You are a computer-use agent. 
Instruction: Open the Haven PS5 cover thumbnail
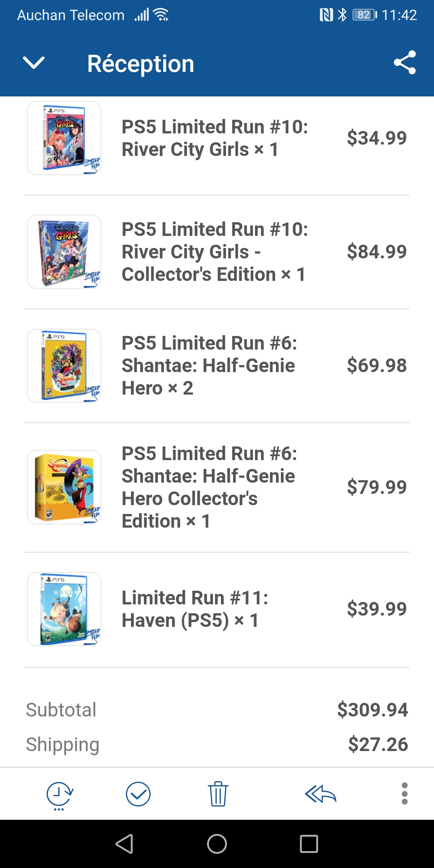(x=64, y=609)
